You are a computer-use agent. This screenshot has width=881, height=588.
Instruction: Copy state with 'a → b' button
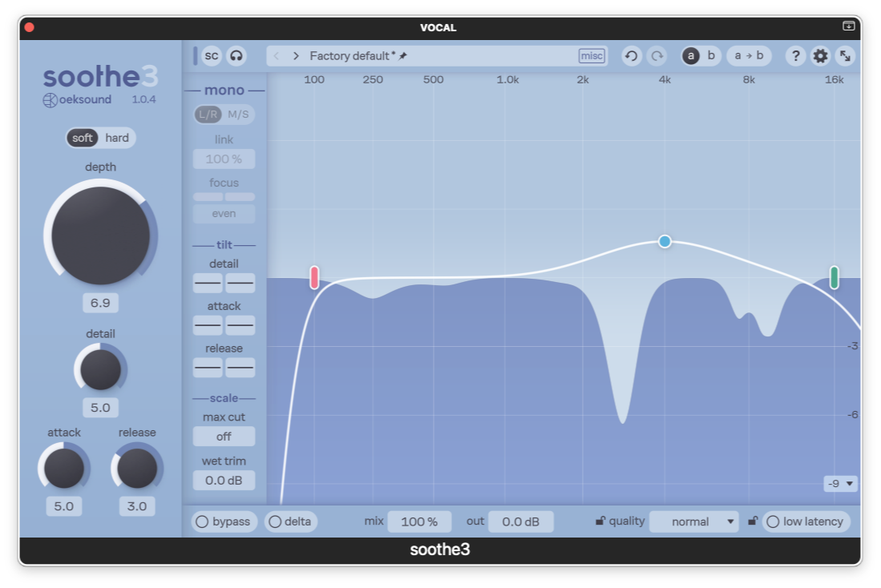tap(749, 55)
